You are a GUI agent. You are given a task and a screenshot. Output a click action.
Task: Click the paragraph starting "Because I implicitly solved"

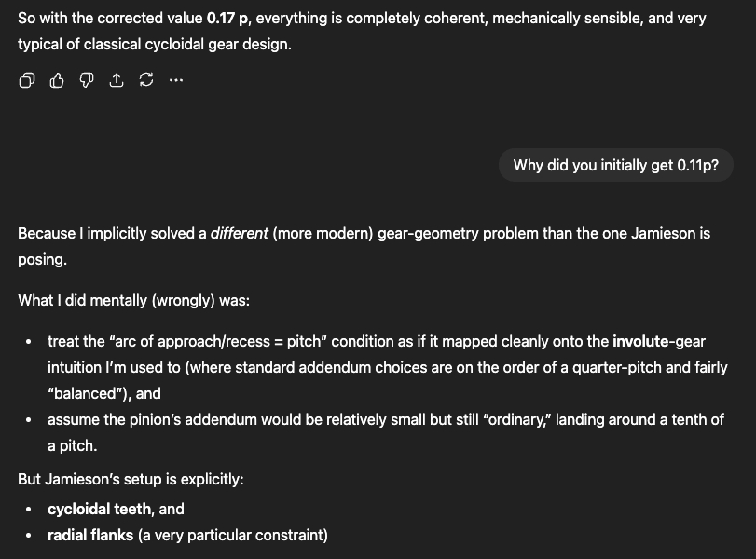coord(364,233)
